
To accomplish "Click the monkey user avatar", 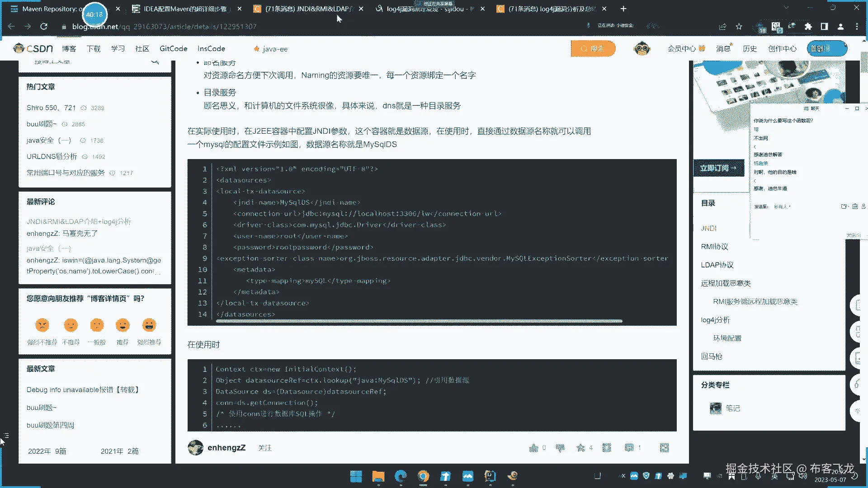I will pos(642,48).
